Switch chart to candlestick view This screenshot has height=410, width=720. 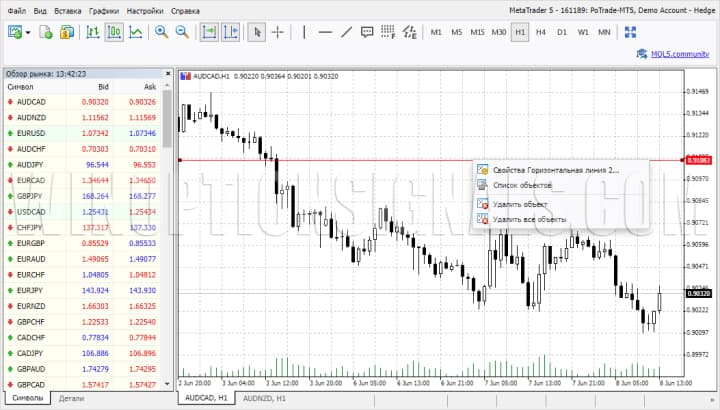[x=114, y=32]
